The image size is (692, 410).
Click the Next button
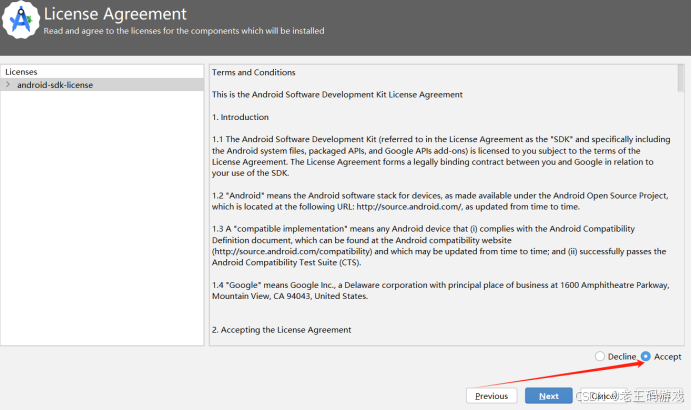(x=549, y=396)
